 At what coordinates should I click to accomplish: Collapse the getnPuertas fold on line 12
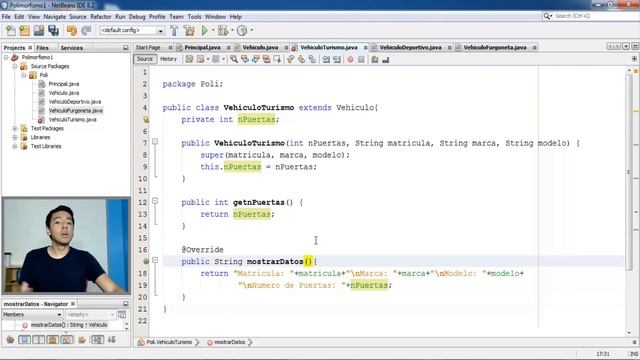pyautogui.click(x=155, y=201)
